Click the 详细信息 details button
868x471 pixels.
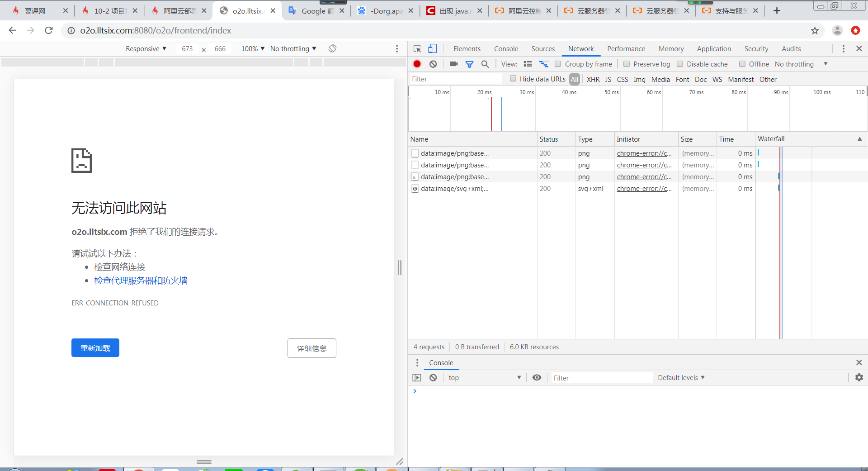tap(312, 348)
